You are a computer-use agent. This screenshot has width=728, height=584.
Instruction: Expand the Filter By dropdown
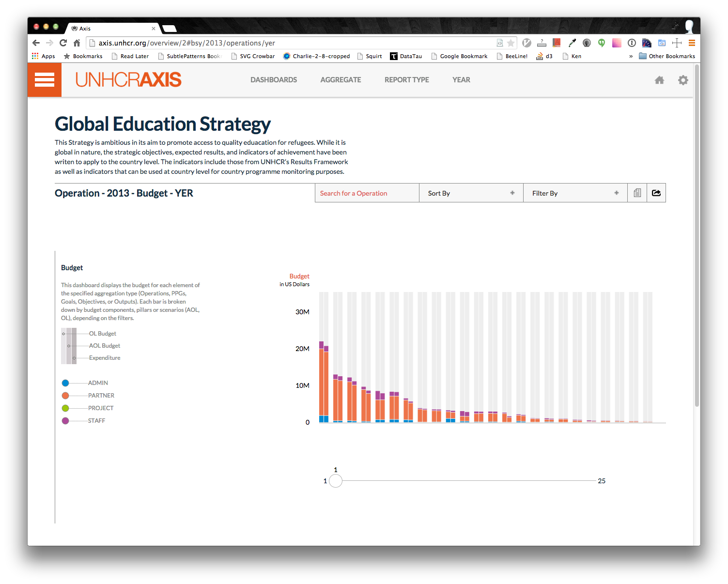[575, 193]
